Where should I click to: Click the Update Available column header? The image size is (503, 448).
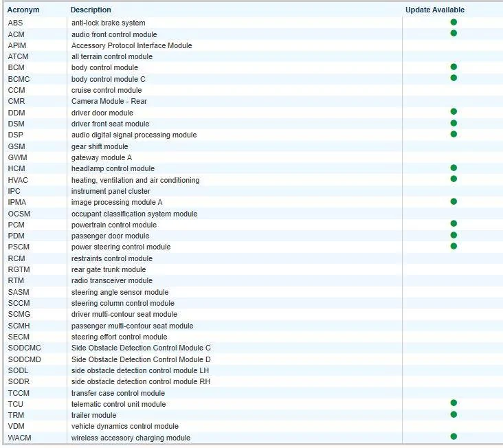click(435, 10)
